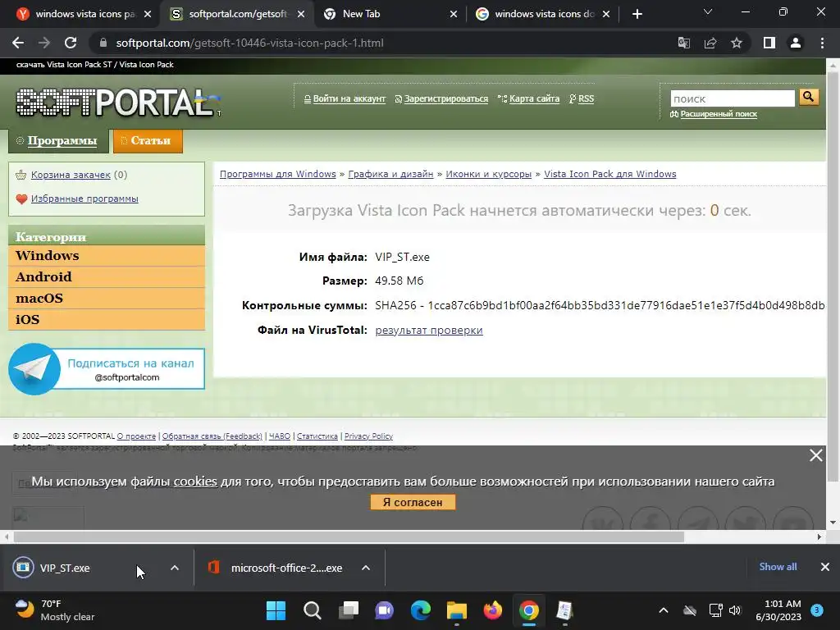840x630 pixels.
Task: Open the Notepad-like app on taskbar
Action: pyautogui.click(x=564, y=610)
